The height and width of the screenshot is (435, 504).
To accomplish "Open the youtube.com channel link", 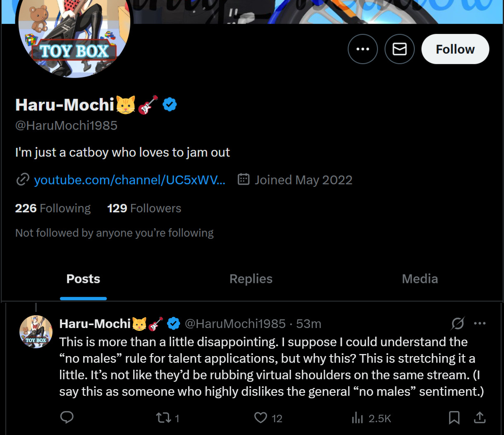I will pyautogui.click(x=129, y=180).
